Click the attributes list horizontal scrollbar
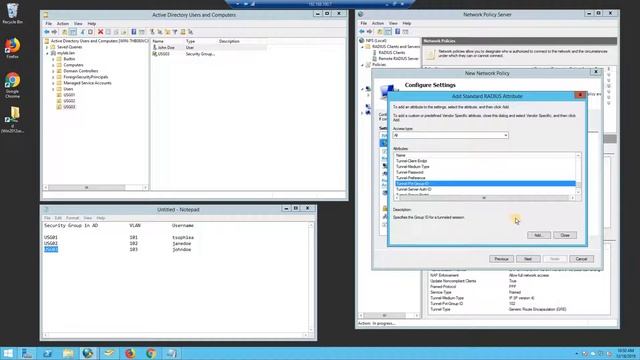640x360 pixels. [x=484, y=198]
